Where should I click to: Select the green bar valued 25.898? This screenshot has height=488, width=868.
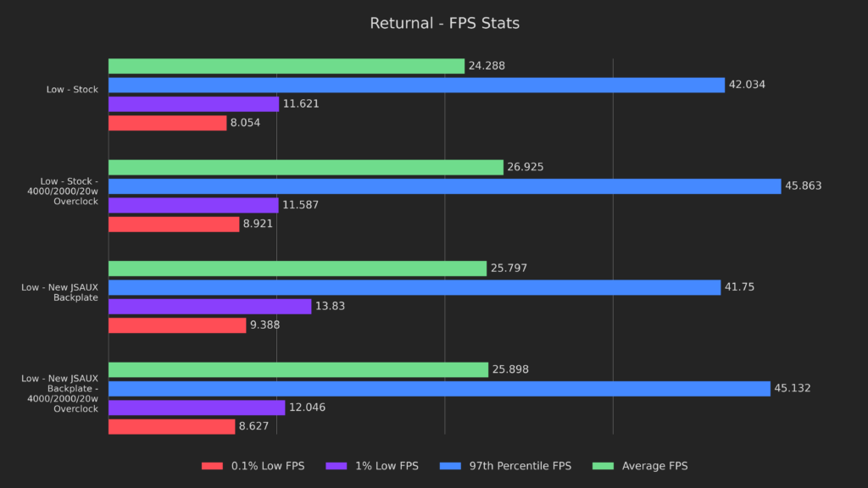[298, 369]
